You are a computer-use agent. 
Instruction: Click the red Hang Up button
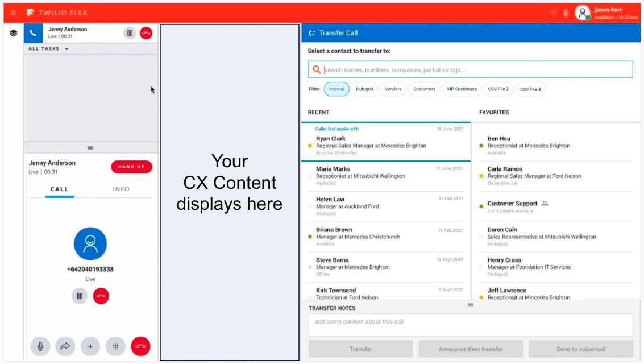click(x=131, y=167)
